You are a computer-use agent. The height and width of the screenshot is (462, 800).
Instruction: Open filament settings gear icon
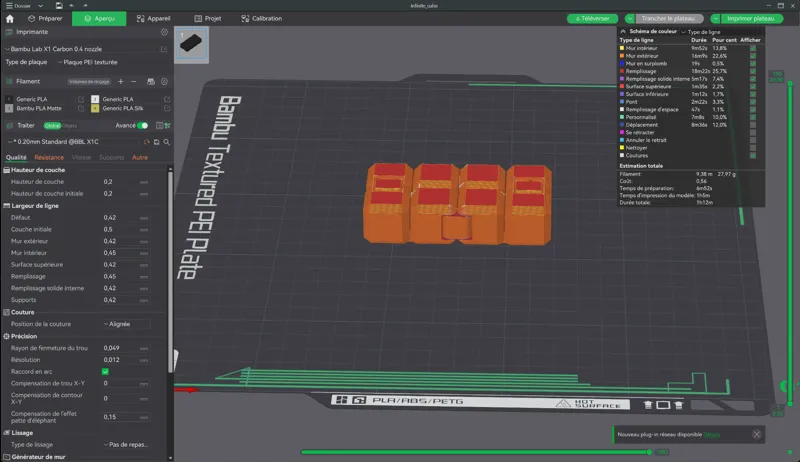tap(164, 82)
